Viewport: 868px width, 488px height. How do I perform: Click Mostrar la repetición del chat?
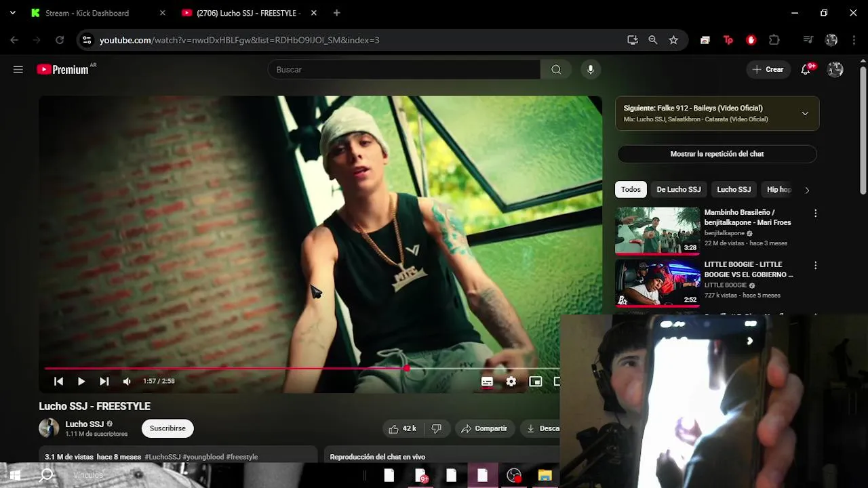[x=717, y=154]
